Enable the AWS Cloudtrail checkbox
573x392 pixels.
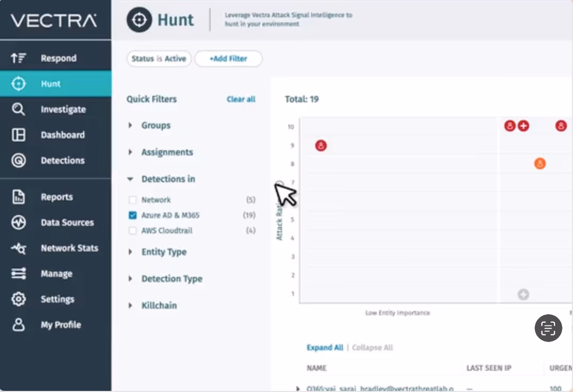tap(133, 231)
